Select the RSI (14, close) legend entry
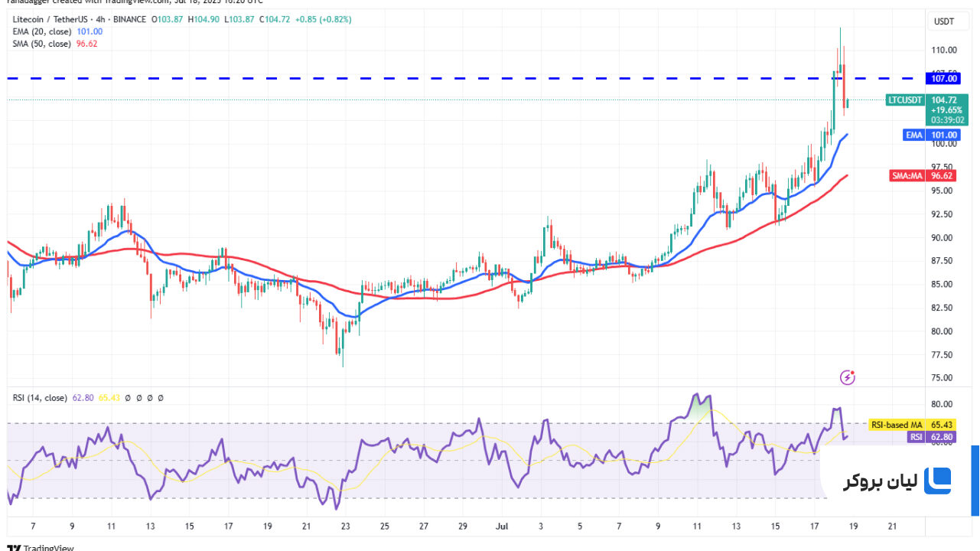The width and height of the screenshot is (980, 551). pyautogui.click(x=40, y=398)
